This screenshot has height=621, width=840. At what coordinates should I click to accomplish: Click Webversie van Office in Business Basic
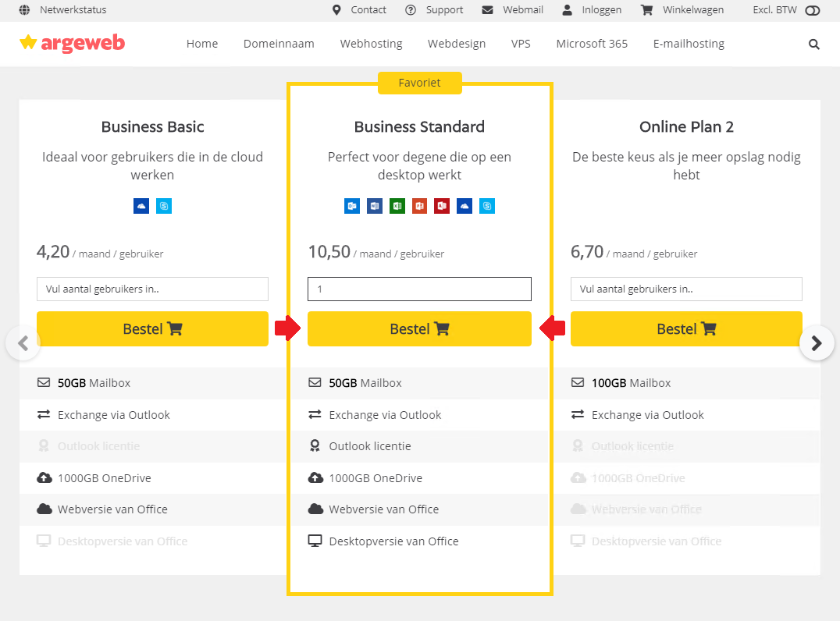(x=112, y=509)
